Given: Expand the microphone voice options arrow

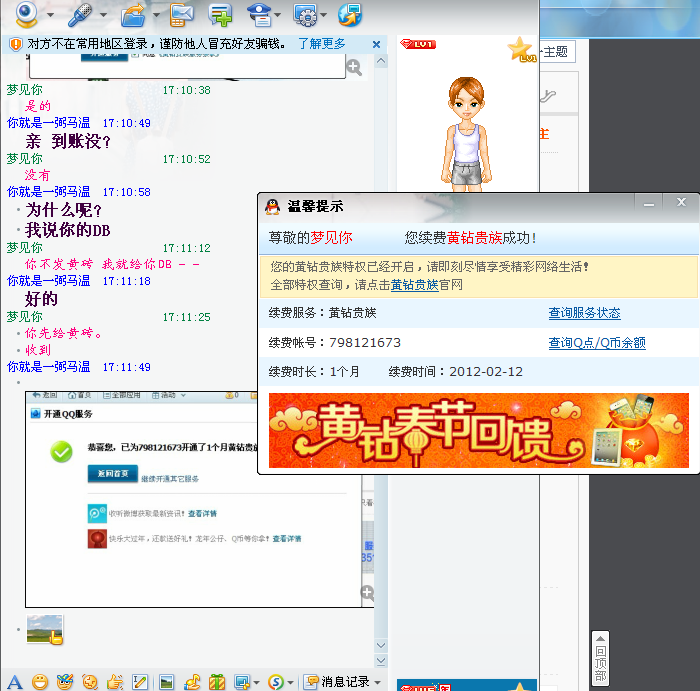Looking at the screenshot, I should point(104,15).
